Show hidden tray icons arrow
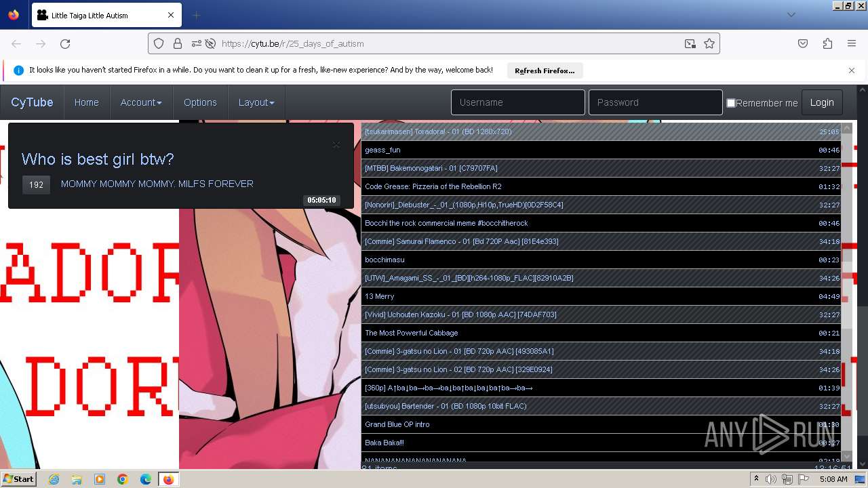The width and height of the screenshot is (868, 488). pos(756,479)
